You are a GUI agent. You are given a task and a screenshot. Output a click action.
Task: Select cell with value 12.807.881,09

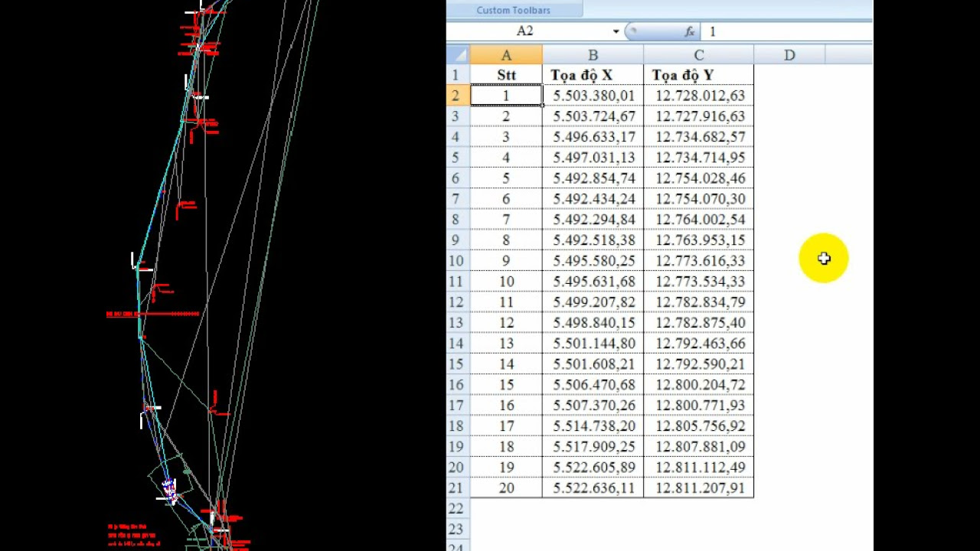pyautogui.click(x=698, y=447)
